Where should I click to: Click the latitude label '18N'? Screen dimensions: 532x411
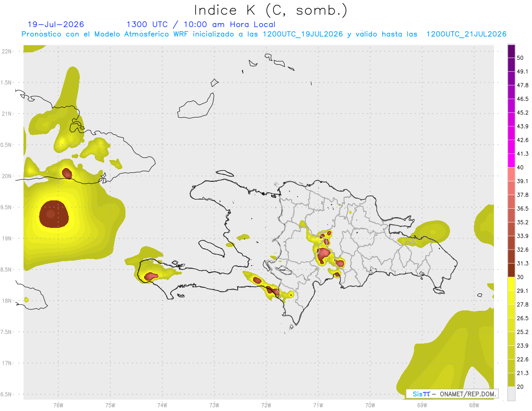pos(7,301)
